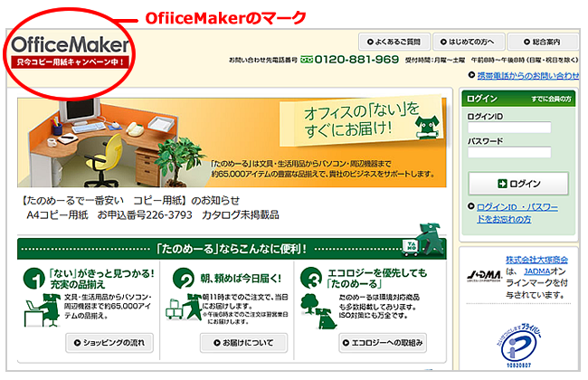This screenshot has height=380, width=588.
Task: Click the number 3 circle icon
Action: (x=311, y=279)
